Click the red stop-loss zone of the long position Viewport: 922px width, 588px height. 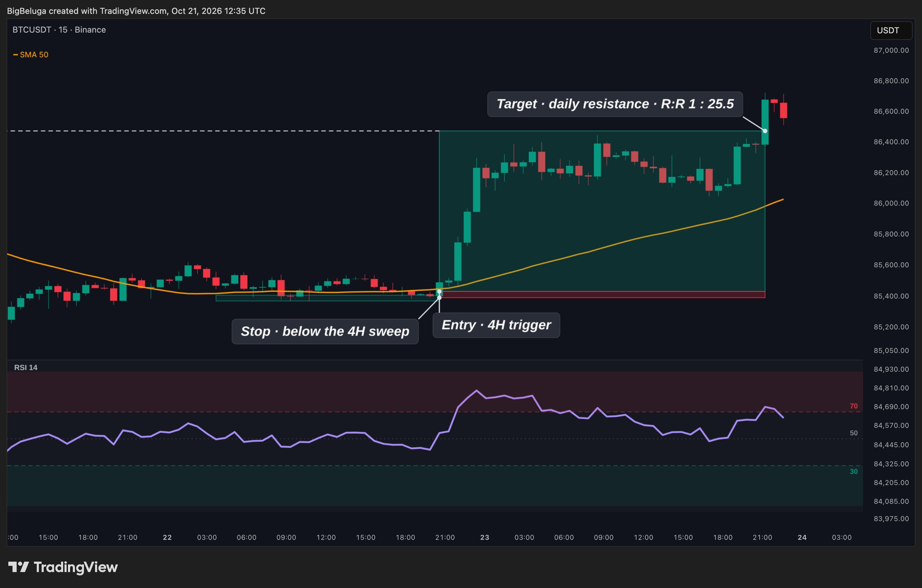pos(602,295)
